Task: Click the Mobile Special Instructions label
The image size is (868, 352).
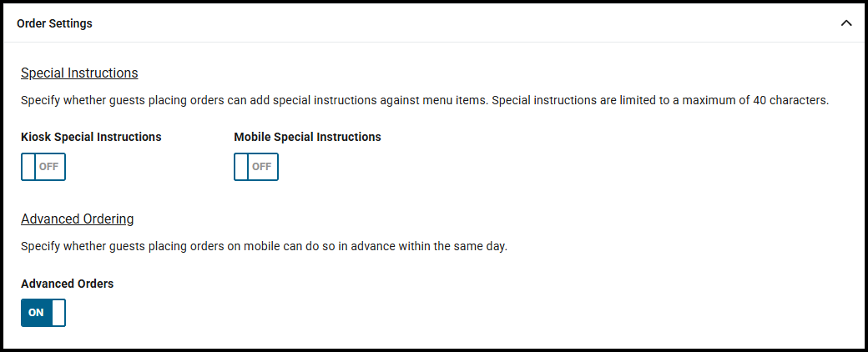Action: pyautogui.click(x=307, y=137)
